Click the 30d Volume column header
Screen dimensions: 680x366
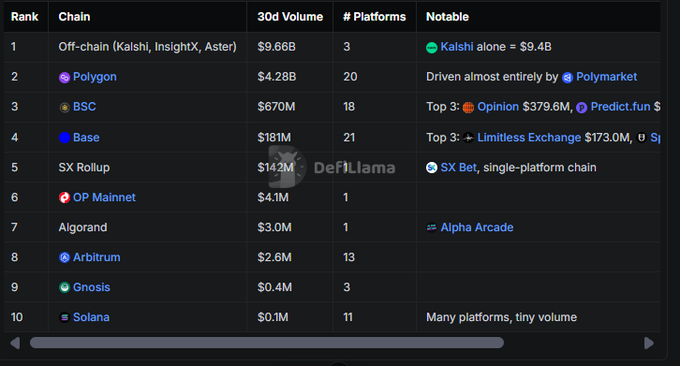(290, 17)
